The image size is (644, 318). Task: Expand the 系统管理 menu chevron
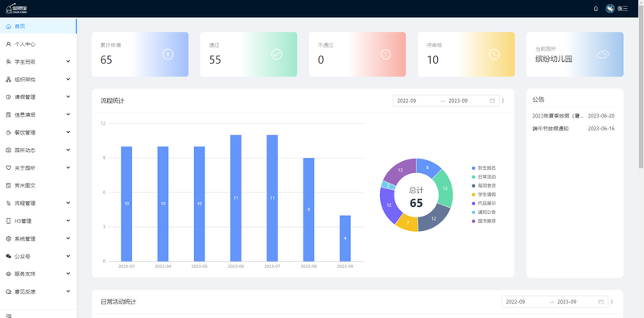(68, 238)
